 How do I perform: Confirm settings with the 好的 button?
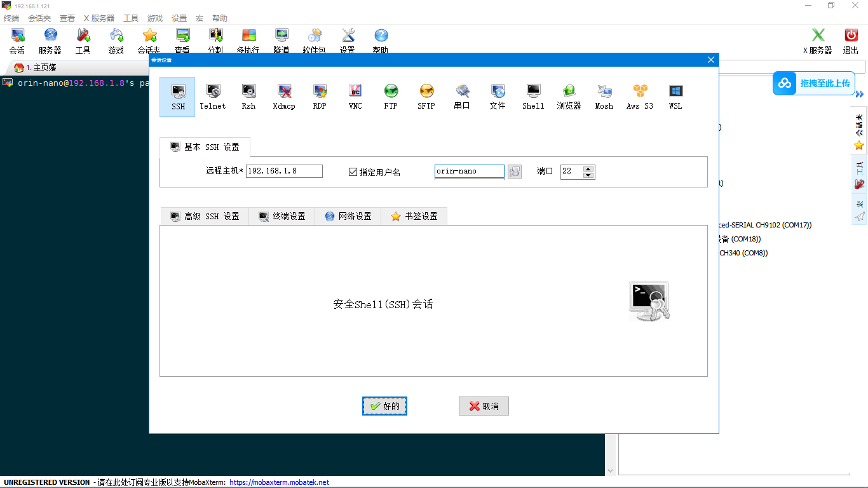tap(384, 406)
